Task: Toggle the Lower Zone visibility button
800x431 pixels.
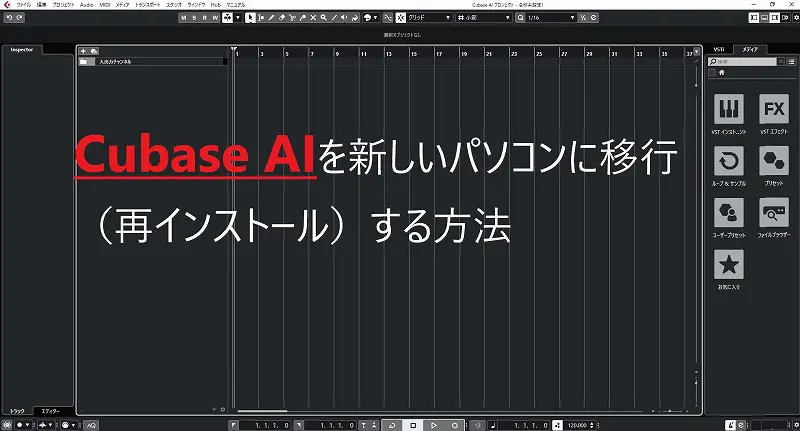Action: point(764,17)
